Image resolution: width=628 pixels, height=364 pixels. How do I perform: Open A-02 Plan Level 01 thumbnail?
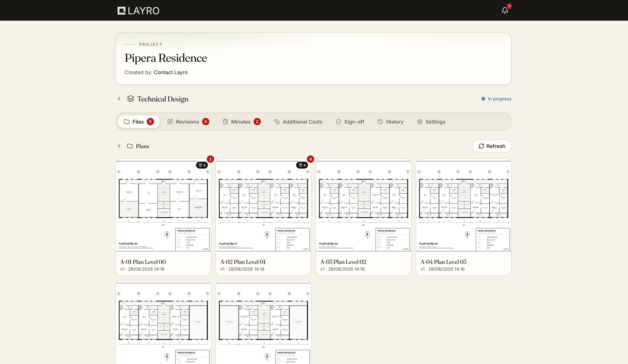[x=263, y=206]
